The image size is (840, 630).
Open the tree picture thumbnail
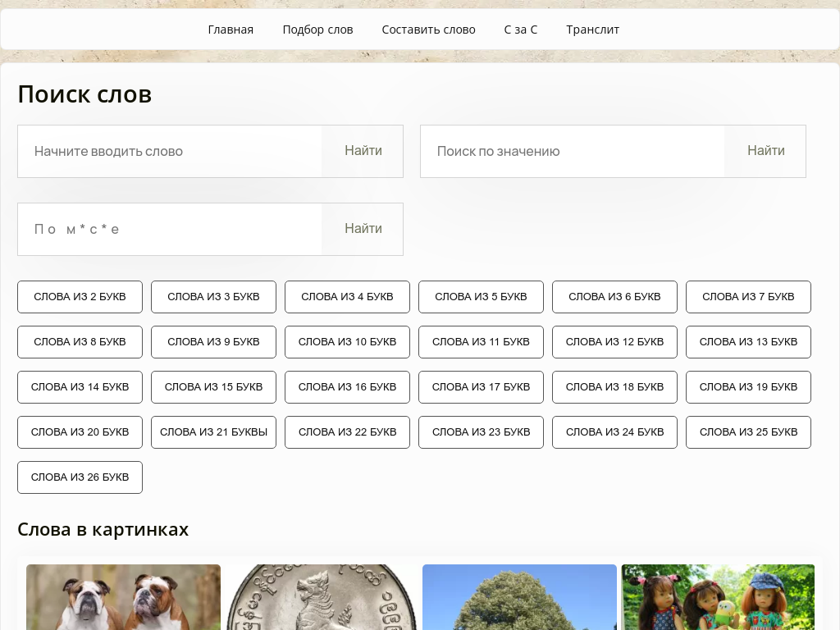coord(519,597)
